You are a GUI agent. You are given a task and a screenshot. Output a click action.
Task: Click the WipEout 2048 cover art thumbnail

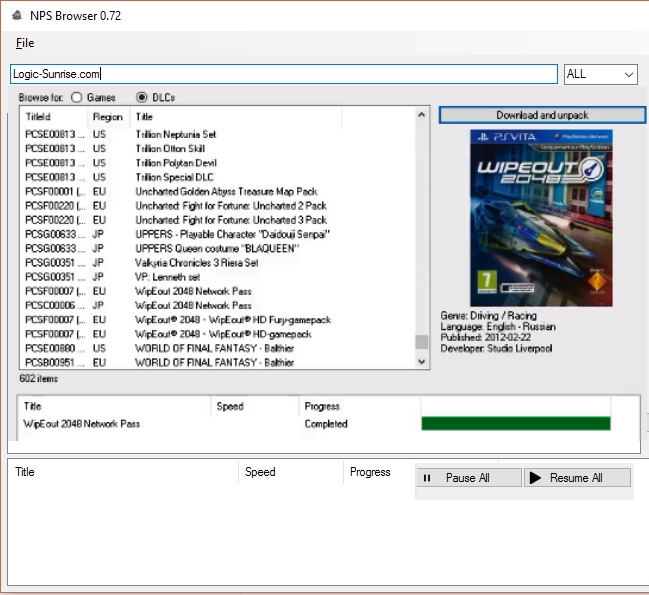pos(541,218)
